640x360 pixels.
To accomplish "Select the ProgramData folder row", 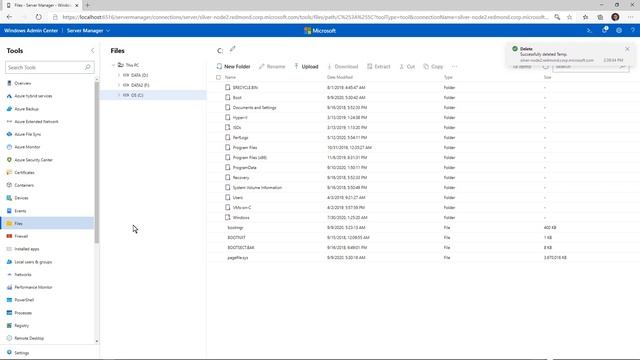I will point(424,167).
